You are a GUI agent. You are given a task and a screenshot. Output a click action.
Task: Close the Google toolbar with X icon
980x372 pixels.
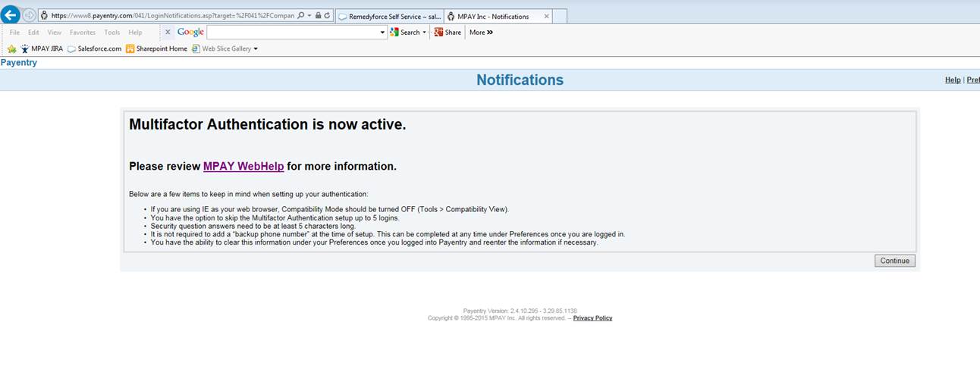point(168,32)
